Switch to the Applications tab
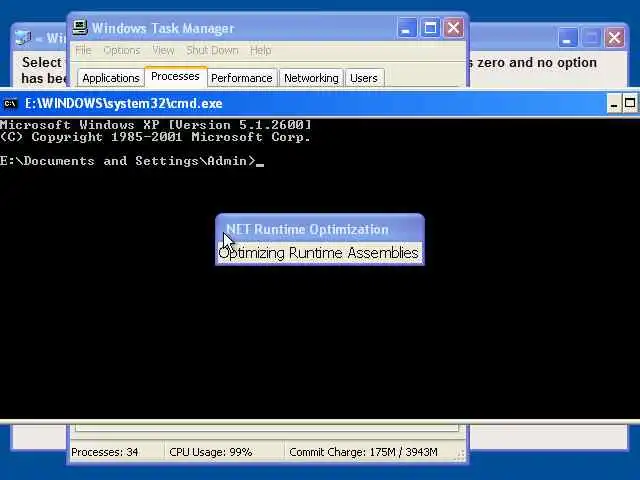 111,78
